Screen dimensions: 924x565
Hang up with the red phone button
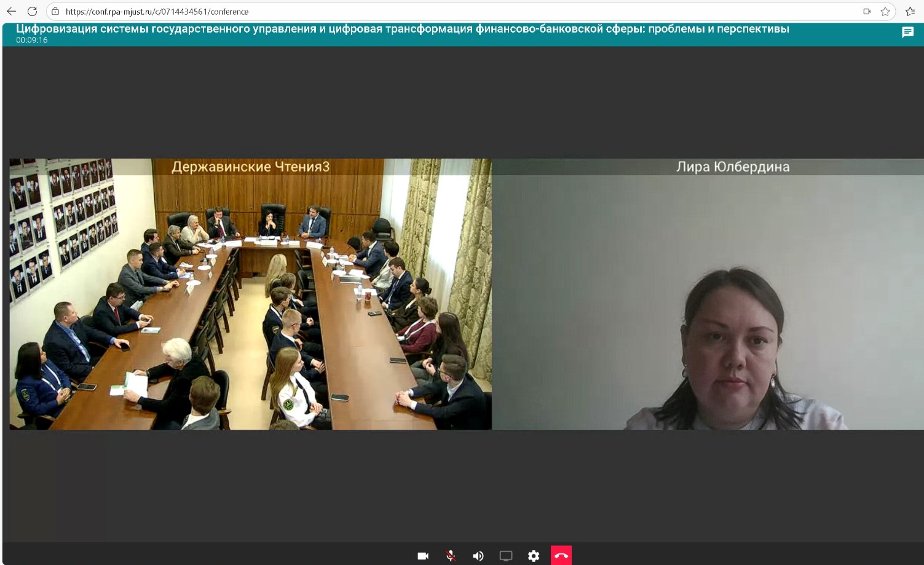(561, 556)
